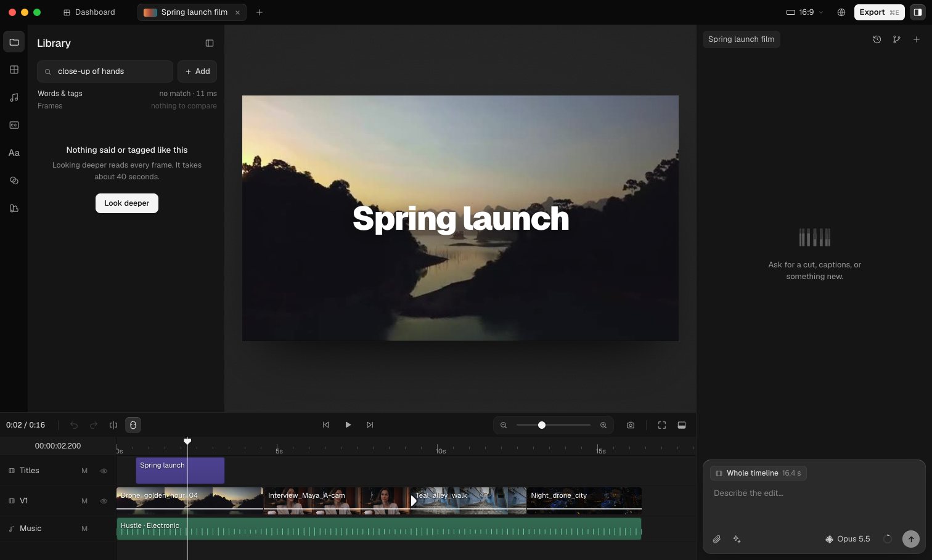Open the overlapping shapes sidebar icon

(14, 181)
